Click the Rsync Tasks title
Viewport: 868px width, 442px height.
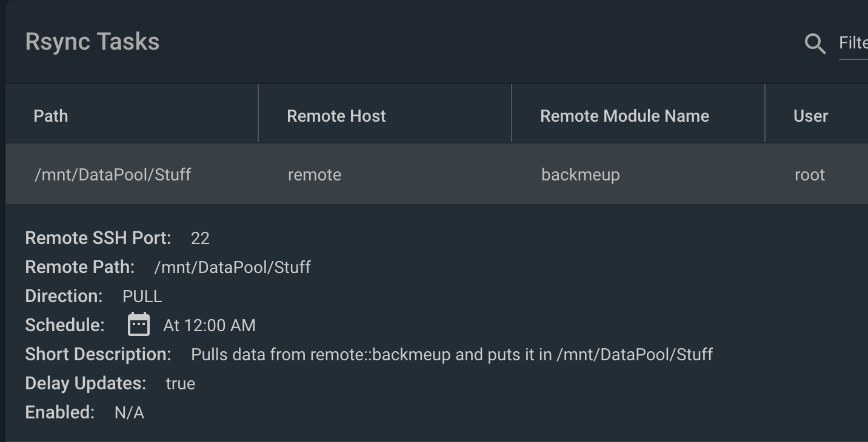point(92,42)
